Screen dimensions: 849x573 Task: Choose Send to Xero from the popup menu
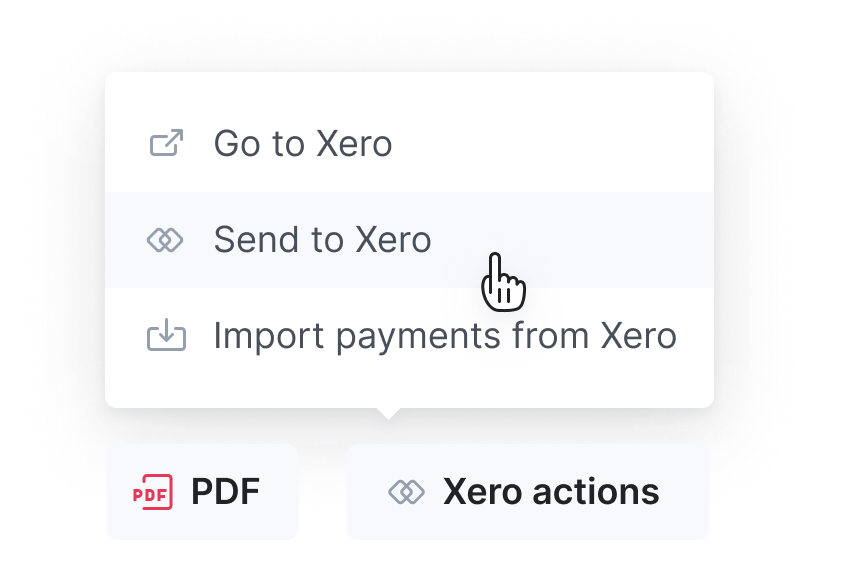coord(409,240)
